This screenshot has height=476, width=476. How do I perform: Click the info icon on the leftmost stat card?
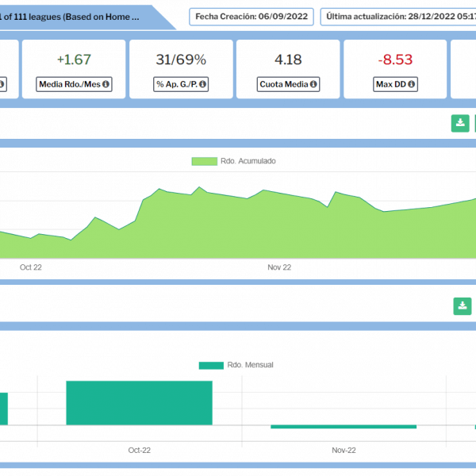pos(2,84)
